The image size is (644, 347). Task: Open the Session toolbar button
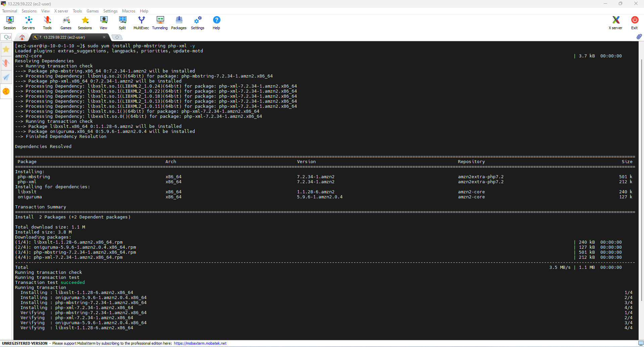click(9, 23)
